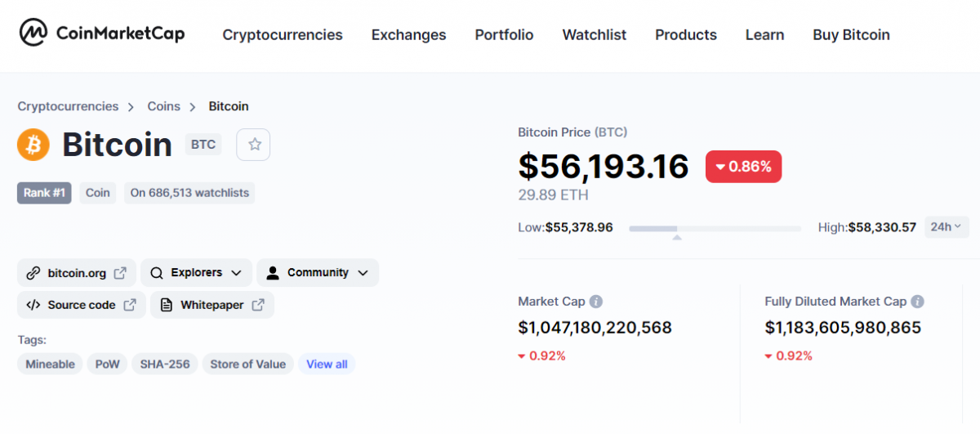Click the orange Bitcoin coin icon
980x434 pixels.
click(33, 145)
